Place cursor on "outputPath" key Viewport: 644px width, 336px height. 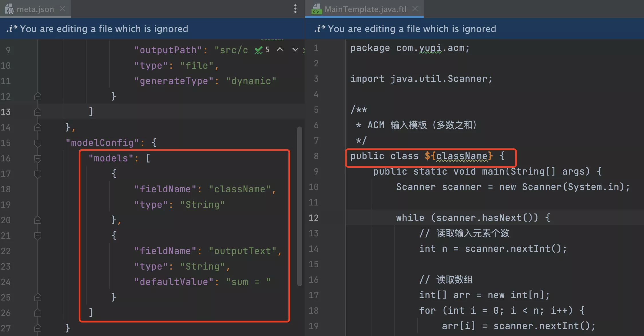click(x=168, y=50)
